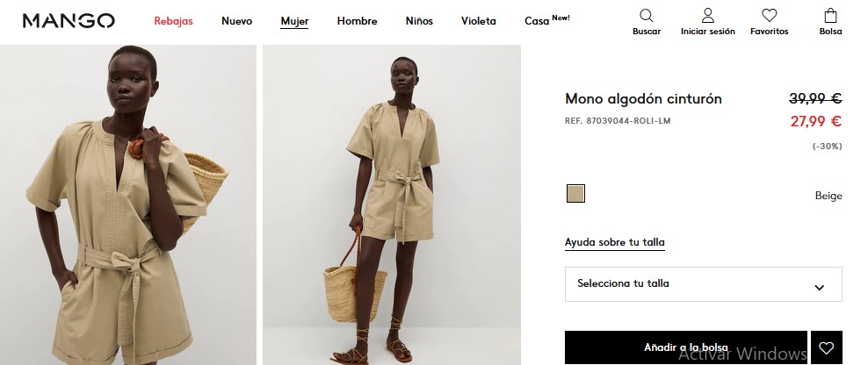Open the Bolsa shopping bag icon

coord(830,16)
